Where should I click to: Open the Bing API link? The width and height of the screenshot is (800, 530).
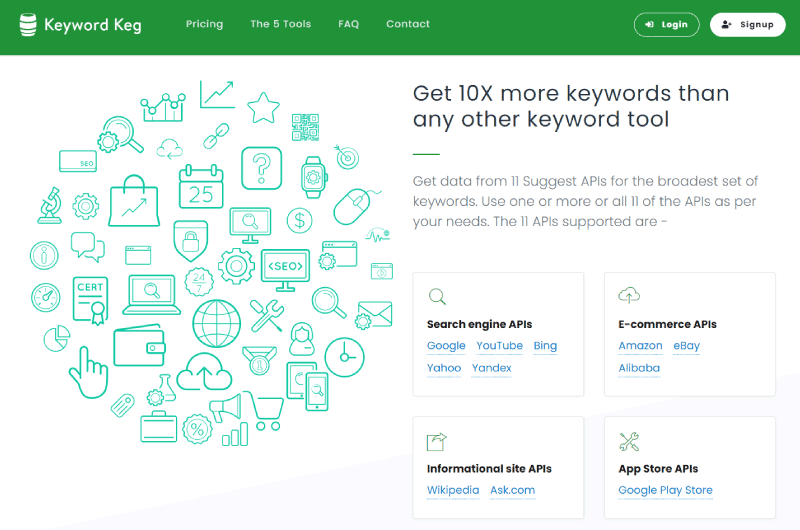(545, 346)
